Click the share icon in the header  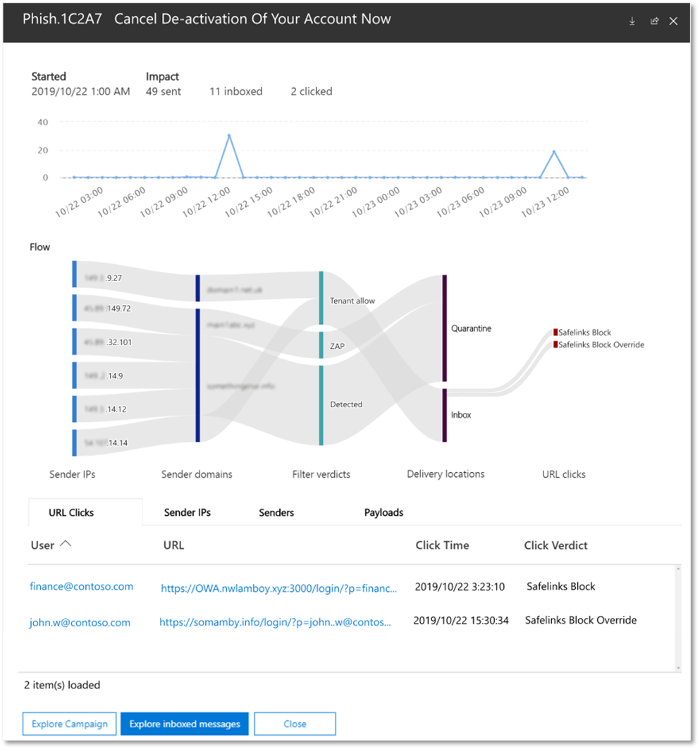[654, 21]
